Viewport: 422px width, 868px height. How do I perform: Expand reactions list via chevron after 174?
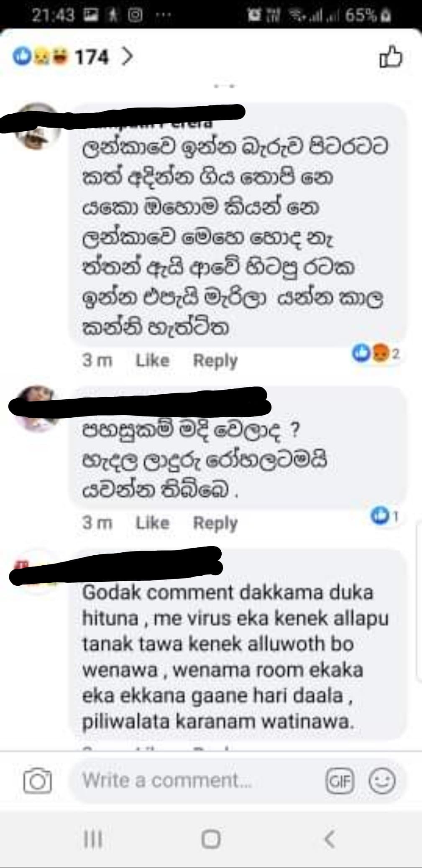(127, 57)
